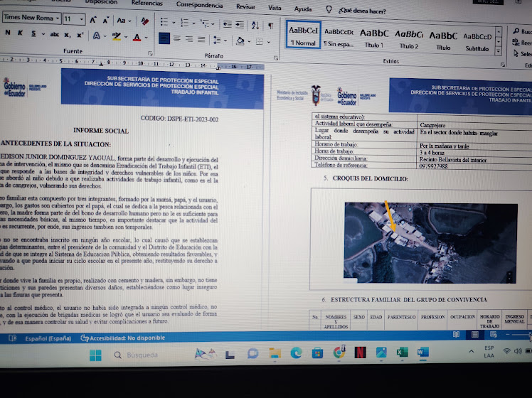The width and height of the screenshot is (532, 398).
Task: Click the bullet list icon
Action: click(x=164, y=23)
